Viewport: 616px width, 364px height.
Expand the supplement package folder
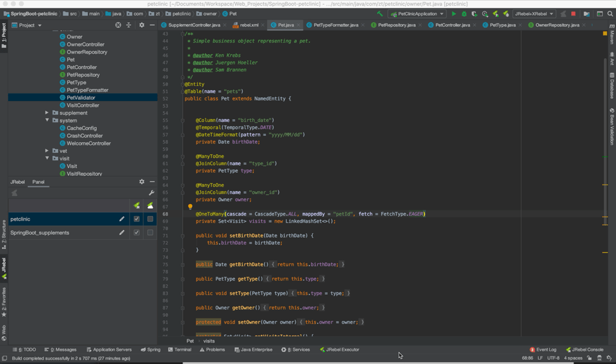(47, 113)
